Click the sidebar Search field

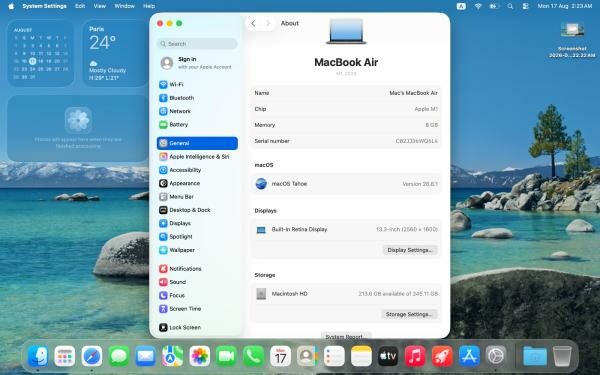(197, 44)
